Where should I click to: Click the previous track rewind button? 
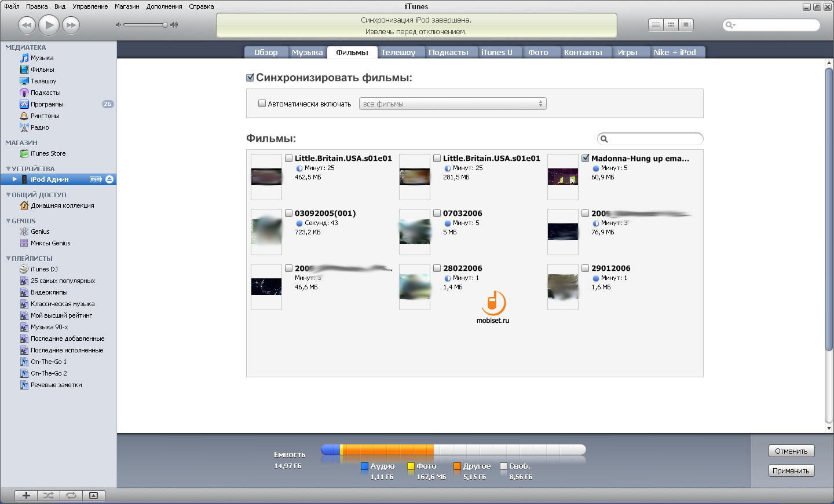tap(27, 25)
